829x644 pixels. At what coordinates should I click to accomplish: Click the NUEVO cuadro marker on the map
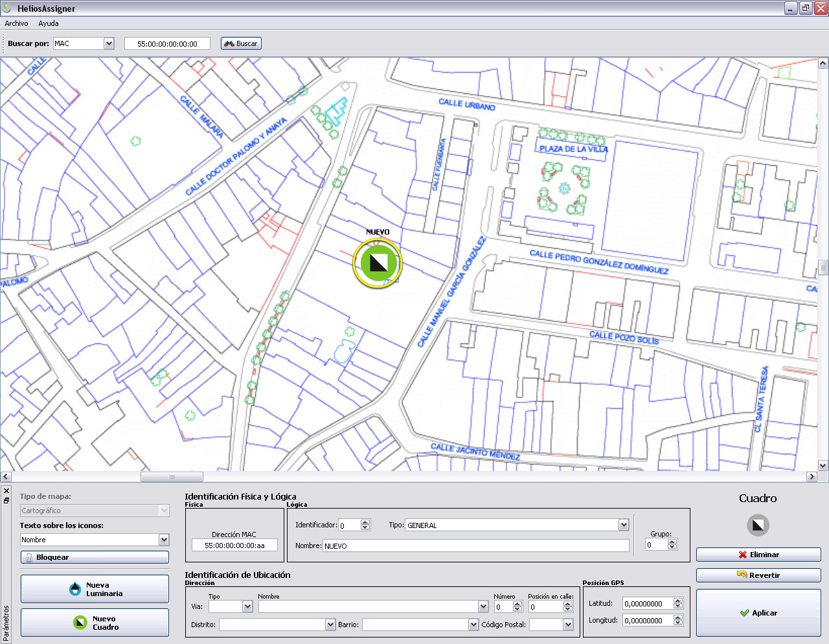pos(378,264)
